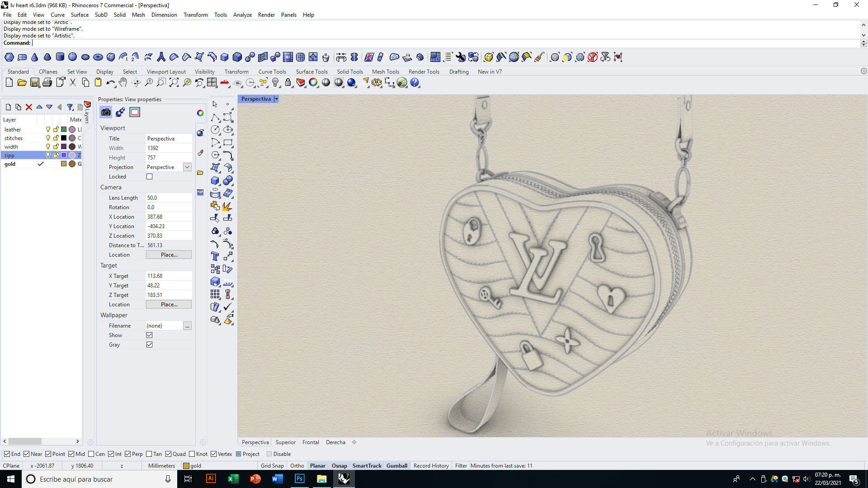The height and width of the screenshot is (488, 868).
Task: Open Options with the gear icon
Action: (x=377, y=83)
